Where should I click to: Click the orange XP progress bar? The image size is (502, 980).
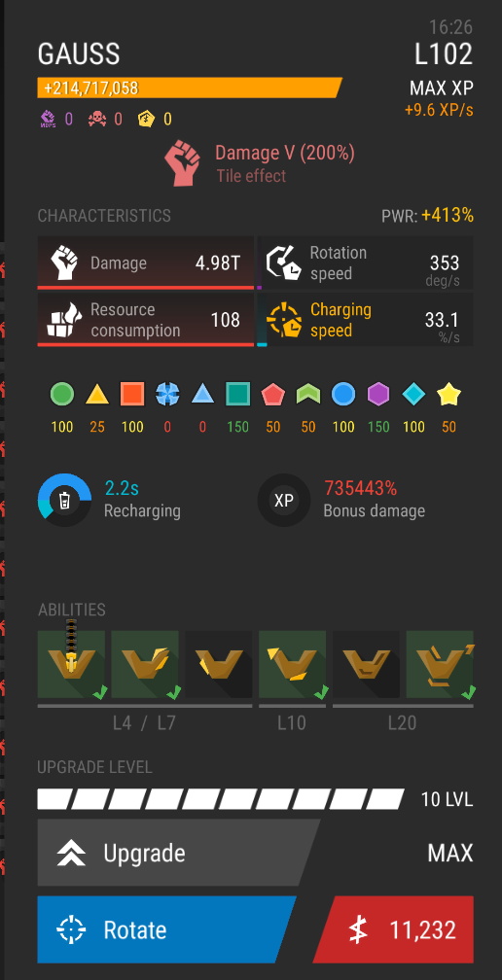pyautogui.click(x=190, y=87)
